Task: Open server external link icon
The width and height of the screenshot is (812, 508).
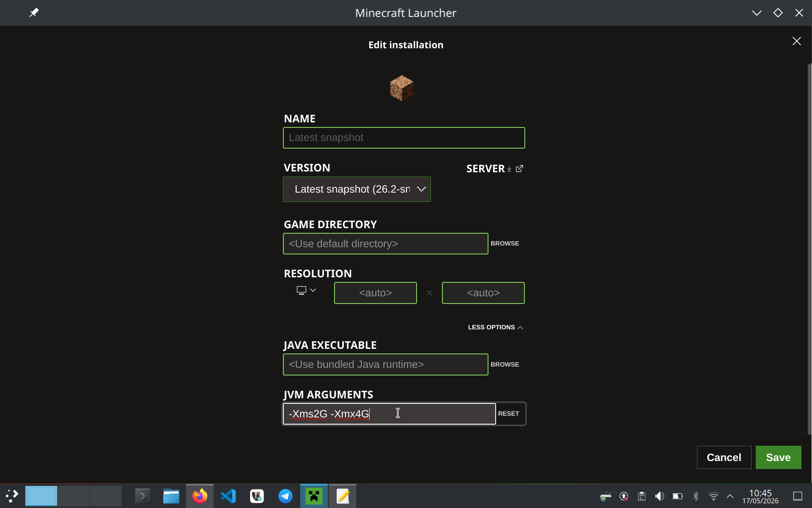Action: 520,168
